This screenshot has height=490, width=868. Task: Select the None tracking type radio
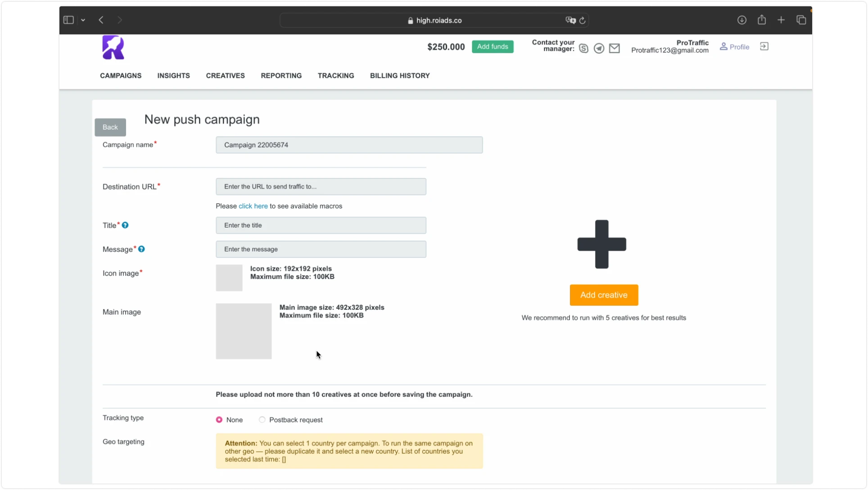coord(219,420)
